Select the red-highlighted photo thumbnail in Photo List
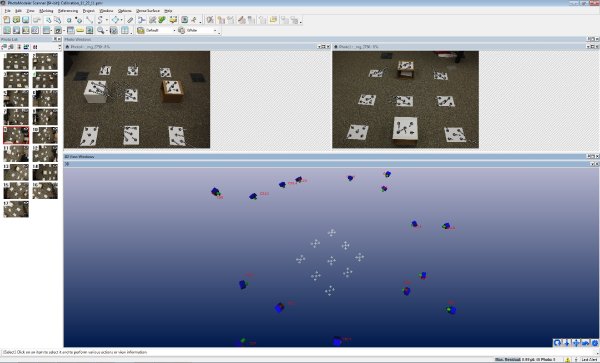Screen dimensions: 600x363 pos(16,135)
